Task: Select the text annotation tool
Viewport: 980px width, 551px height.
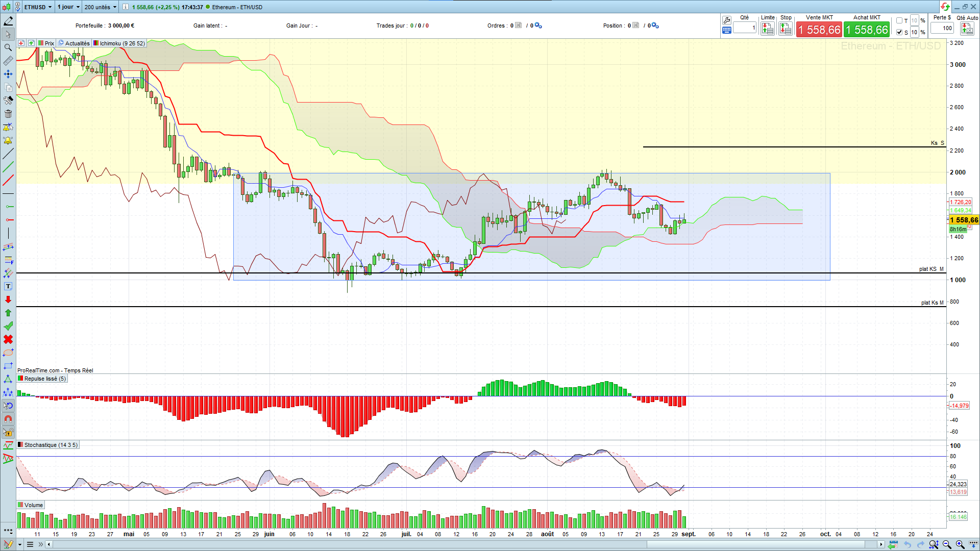Action: (x=8, y=286)
